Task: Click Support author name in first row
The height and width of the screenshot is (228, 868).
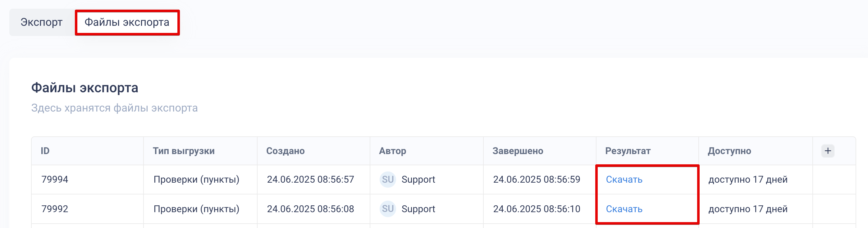Action: pos(418,180)
